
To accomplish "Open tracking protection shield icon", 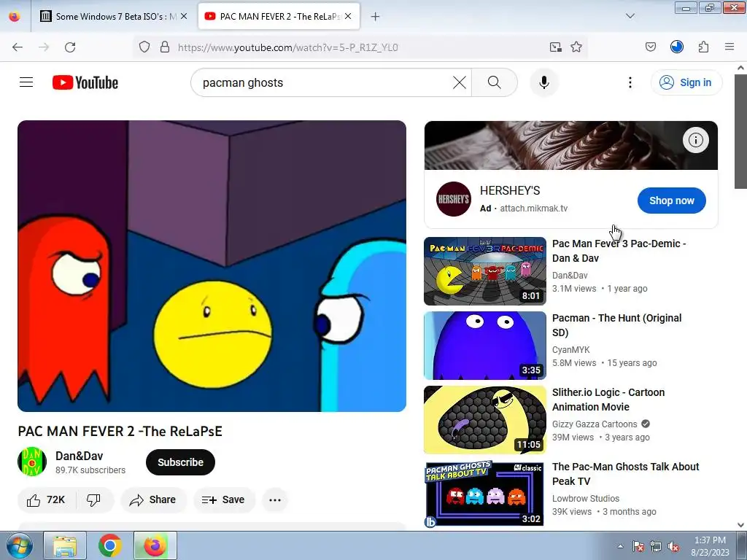I will coord(144,47).
